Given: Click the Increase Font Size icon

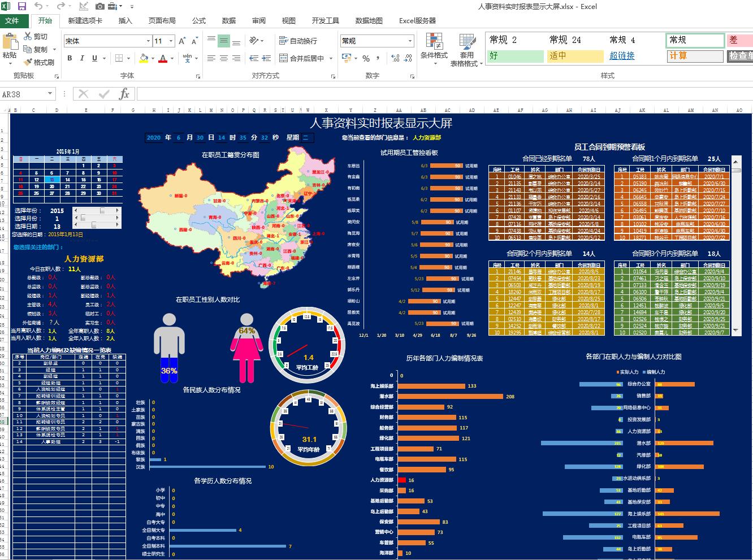Looking at the screenshot, I should (x=181, y=40).
